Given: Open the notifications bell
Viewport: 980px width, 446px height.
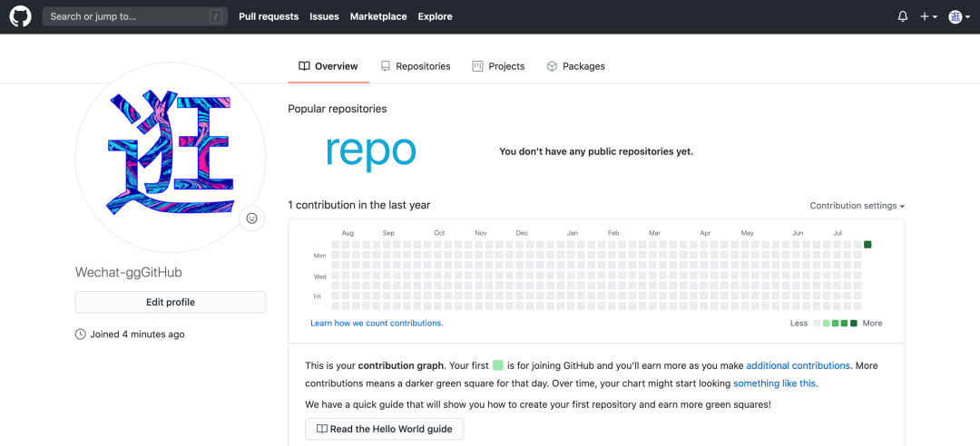Looking at the screenshot, I should (903, 16).
